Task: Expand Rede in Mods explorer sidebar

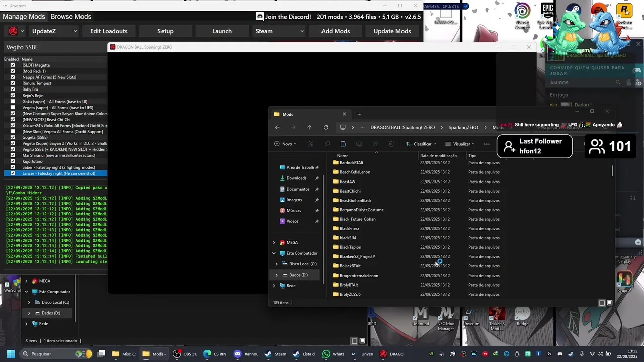Action: click(274, 286)
